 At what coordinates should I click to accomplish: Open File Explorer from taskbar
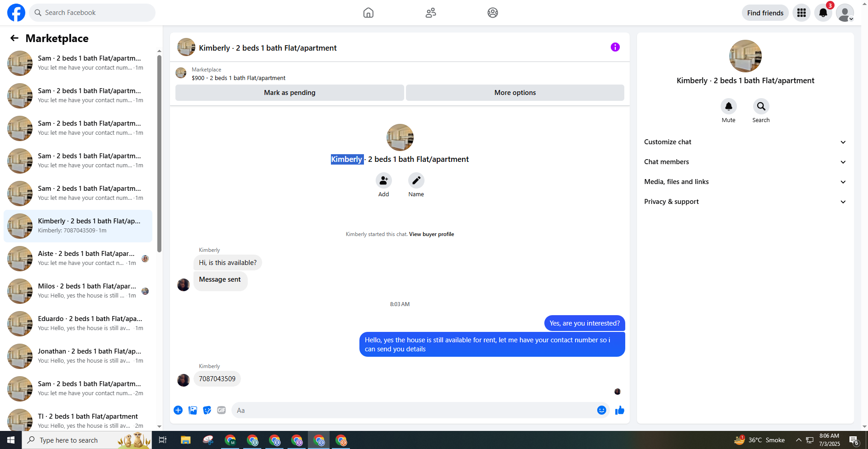coord(185,440)
